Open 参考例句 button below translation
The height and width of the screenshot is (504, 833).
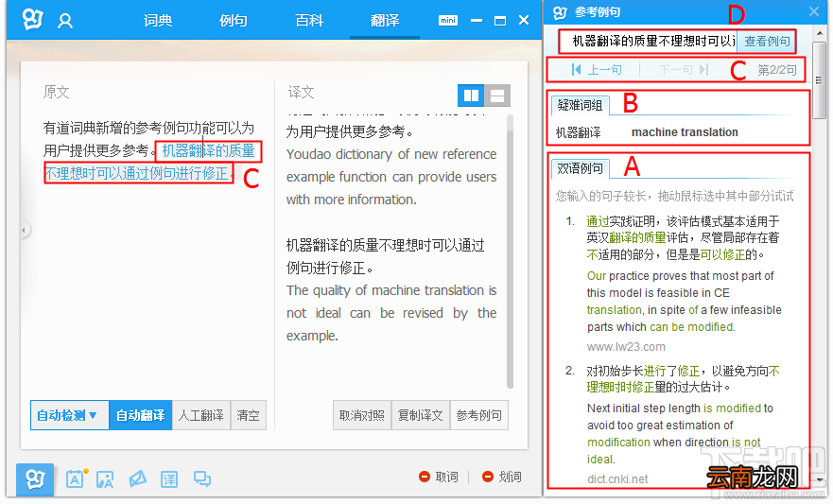(x=478, y=415)
